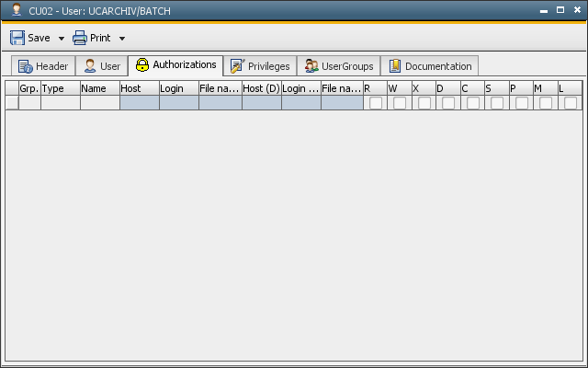Select the Authorizations tab

click(x=175, y=65)
